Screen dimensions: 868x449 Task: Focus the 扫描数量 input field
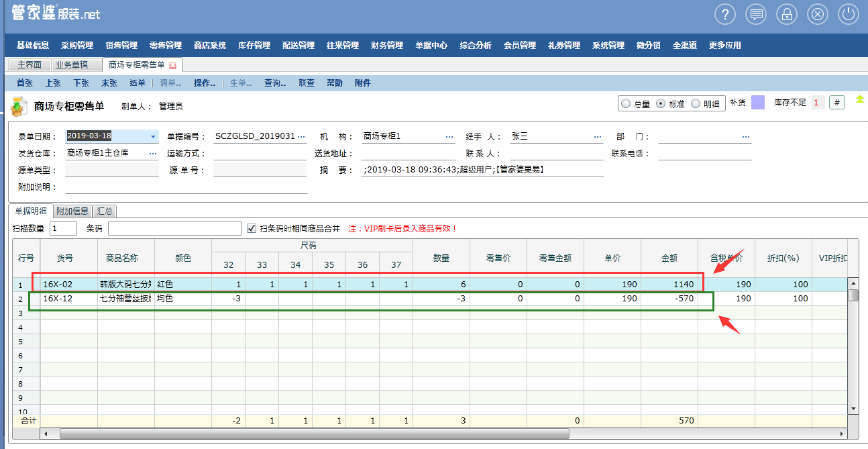pyautogui.click(x=64, y=229)
